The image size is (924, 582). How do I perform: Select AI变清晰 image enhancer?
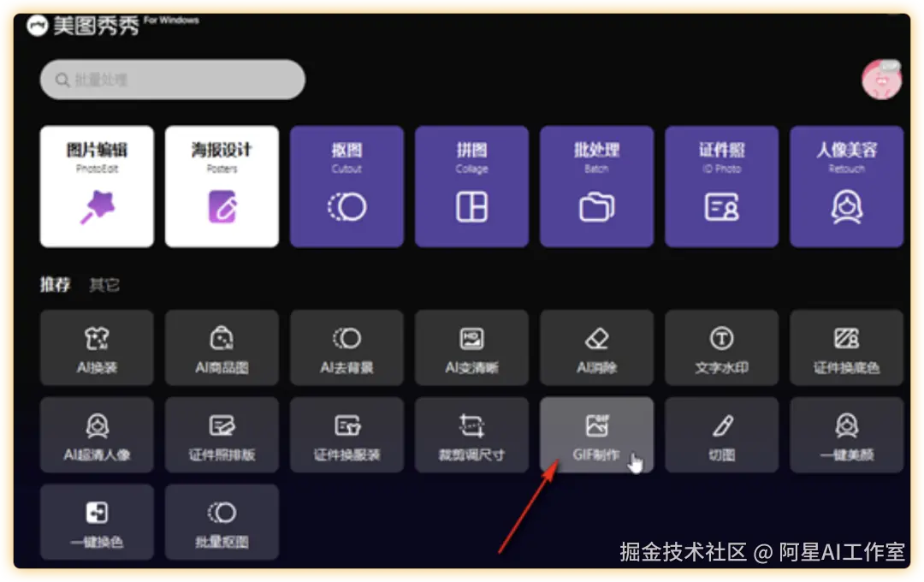[x=471, y=347]
